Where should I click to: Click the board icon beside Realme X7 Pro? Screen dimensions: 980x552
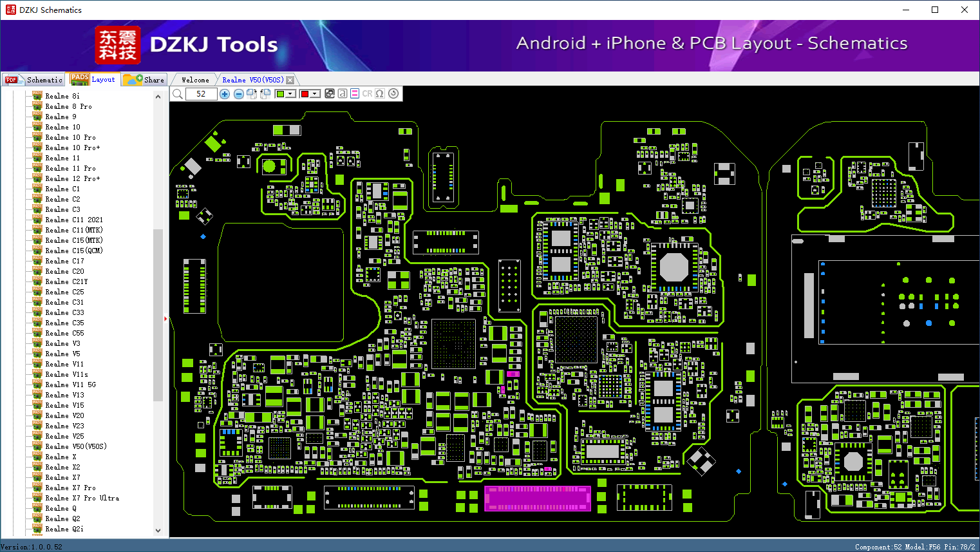(x=37, y=488)
